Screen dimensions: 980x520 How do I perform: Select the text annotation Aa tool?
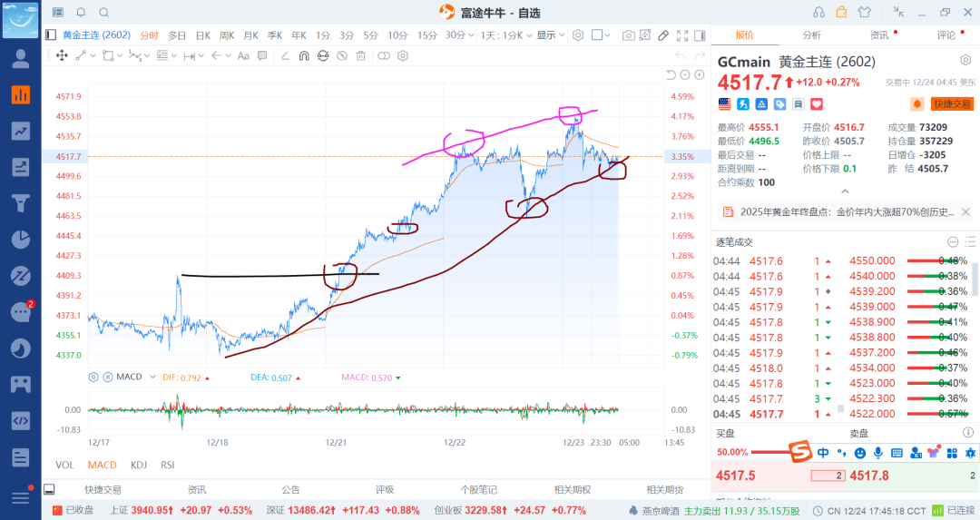(x=243, y=55)
